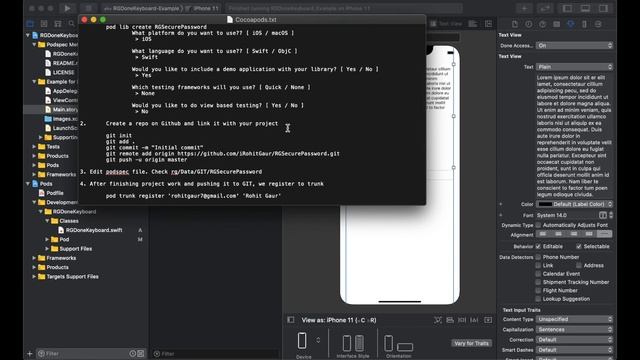This screenshot has height=360, width=640.
Task: Open the Smart Dashes dropdown
Action: 575,350
